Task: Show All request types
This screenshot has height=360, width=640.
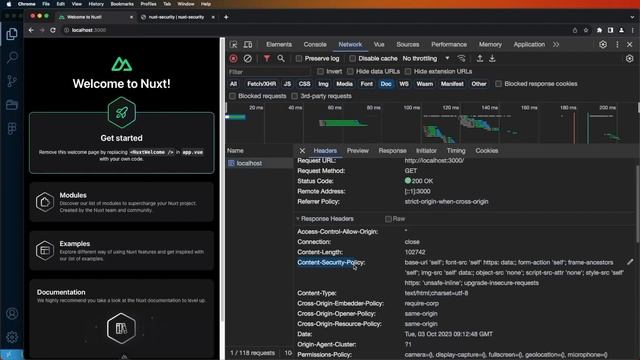Action: pos(233,84)
